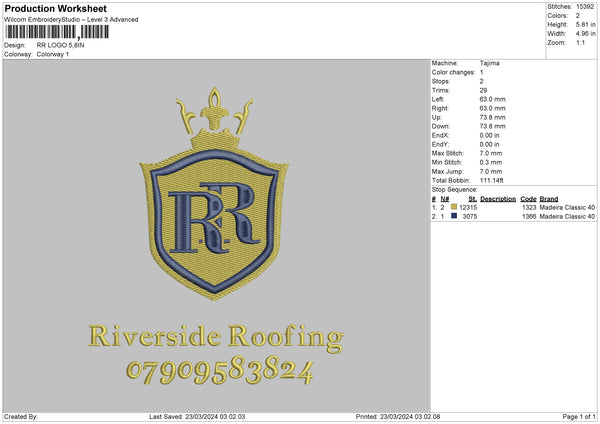Click the 'Left:' measurement label
Screen dimensions: 600x424
click(x=438, y=99)
